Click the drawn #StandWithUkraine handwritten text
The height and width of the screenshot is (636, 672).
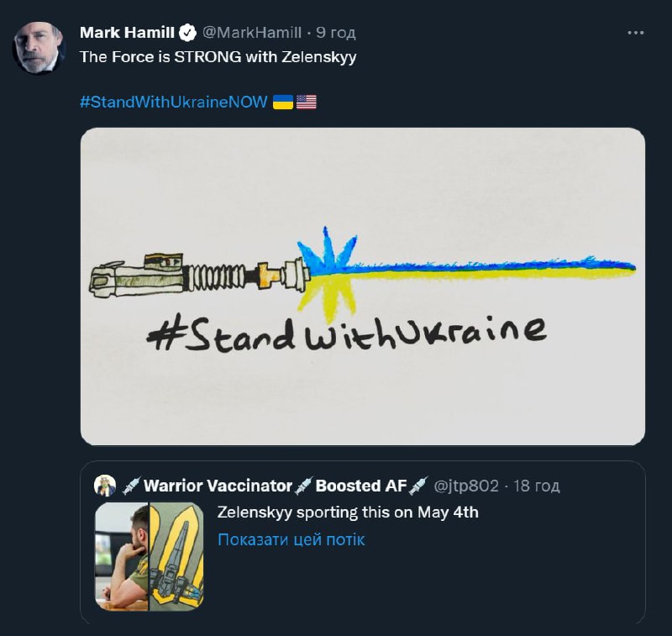point(346,334)
